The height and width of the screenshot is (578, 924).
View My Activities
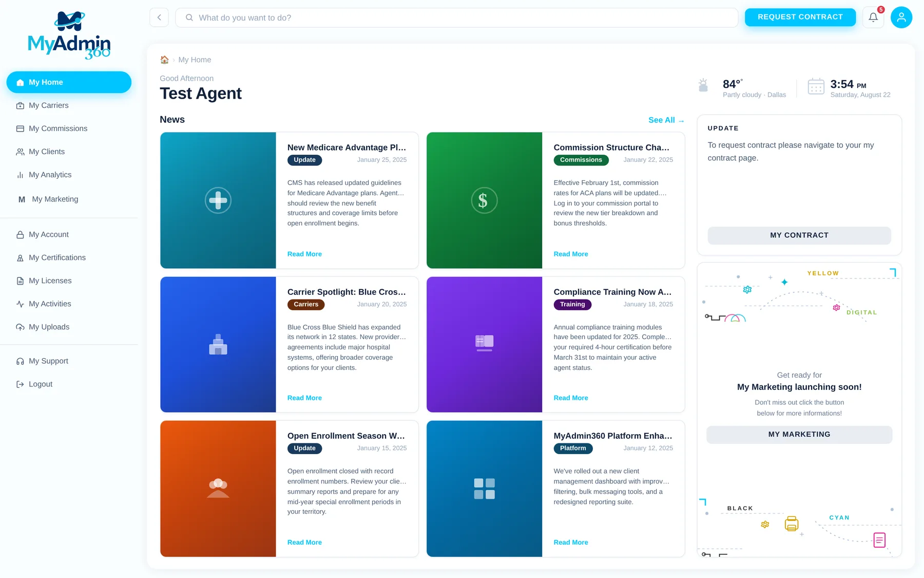[69, 304]
